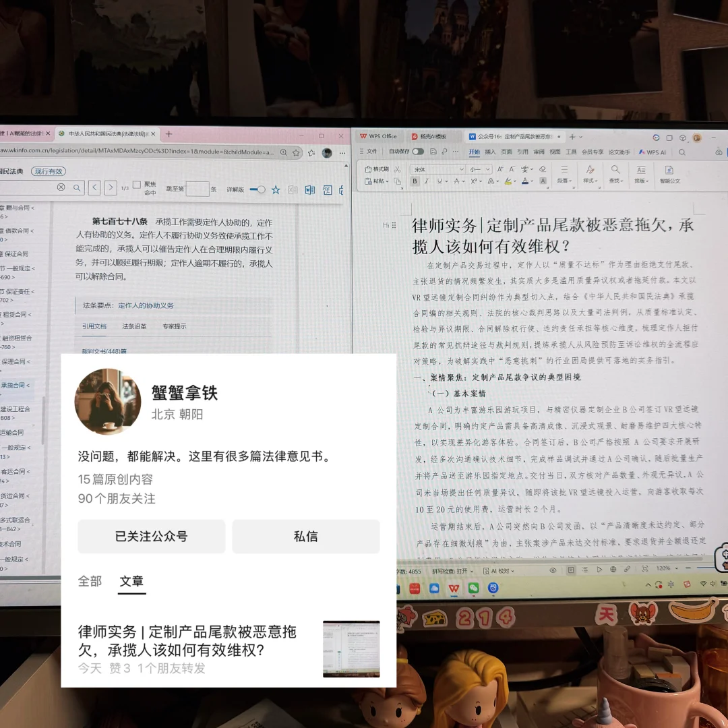Click the blue cloud app in taskbar

(434, 588)
